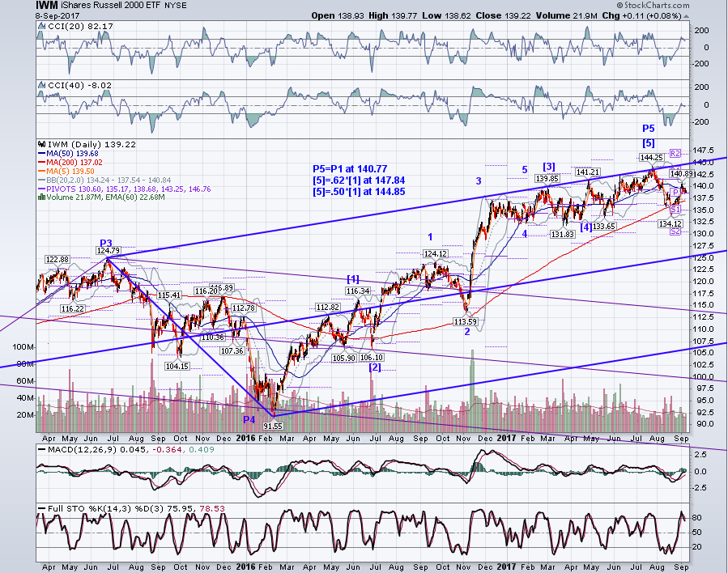Viewport: 728px width, 573px height.
Task: Click the MACD(12,26,9) legend line icon
Action: tap(41, 450)
